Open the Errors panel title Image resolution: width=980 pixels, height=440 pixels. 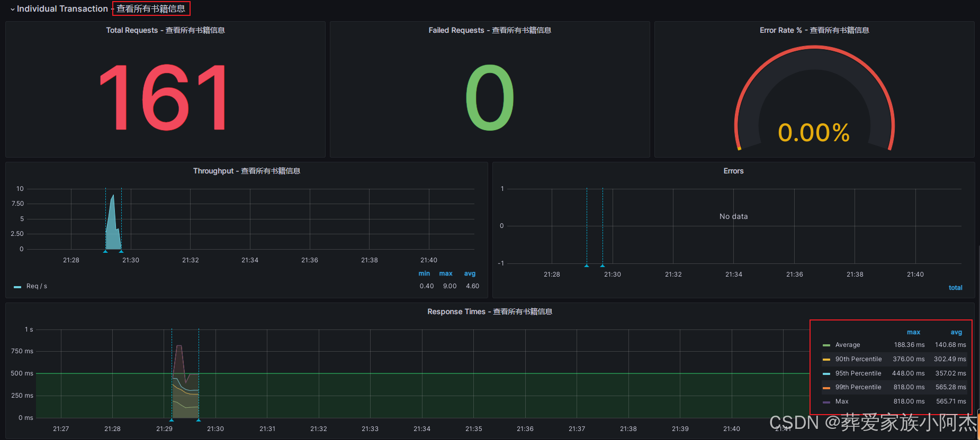click(733, 171)
